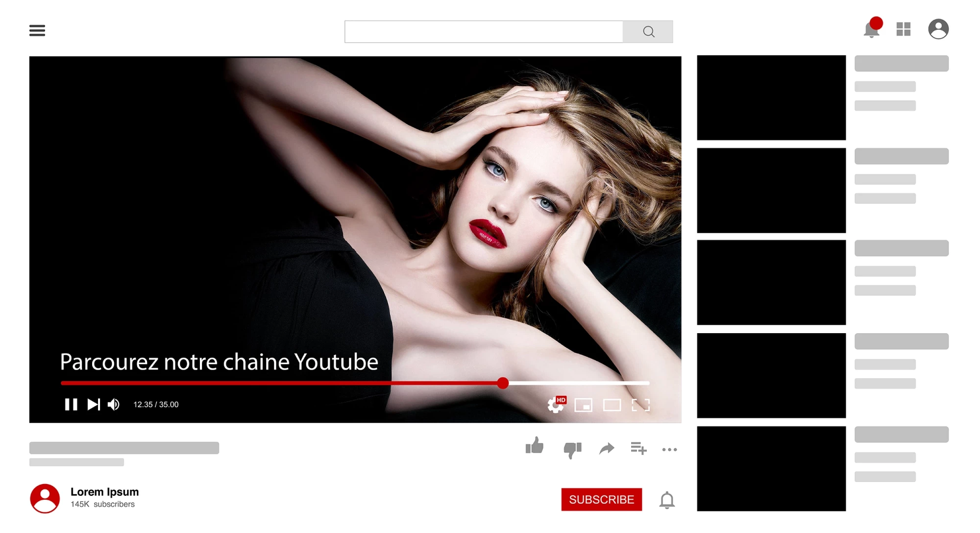Skip to the next video
This screenshot has height=533, width=980.
pyautogui.click(x=93, y=404)
